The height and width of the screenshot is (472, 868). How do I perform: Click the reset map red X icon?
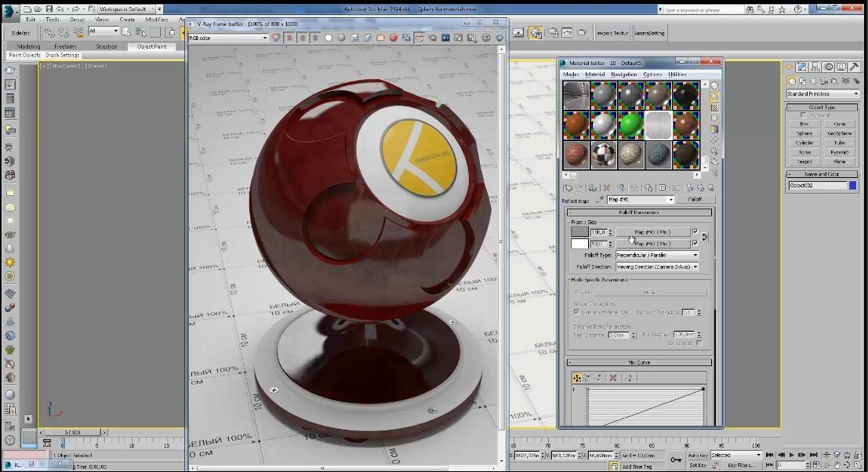tap(607, 188)
